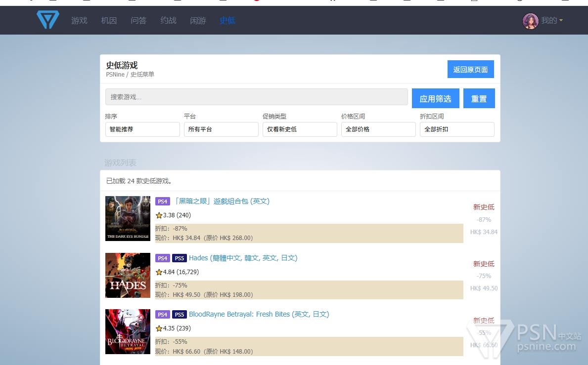Click star icon beside 3.38 rating
Screen dimensions: 588x365
pos(159,215)
